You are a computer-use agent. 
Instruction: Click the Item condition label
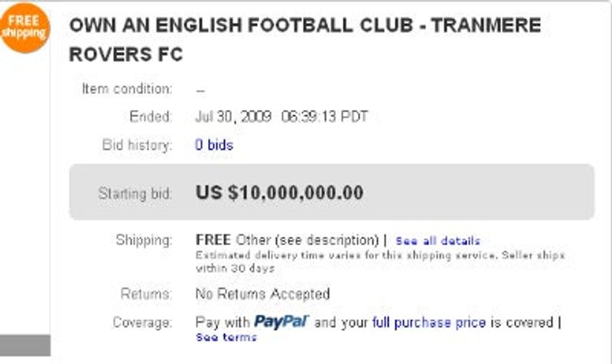tap(127, 89)
